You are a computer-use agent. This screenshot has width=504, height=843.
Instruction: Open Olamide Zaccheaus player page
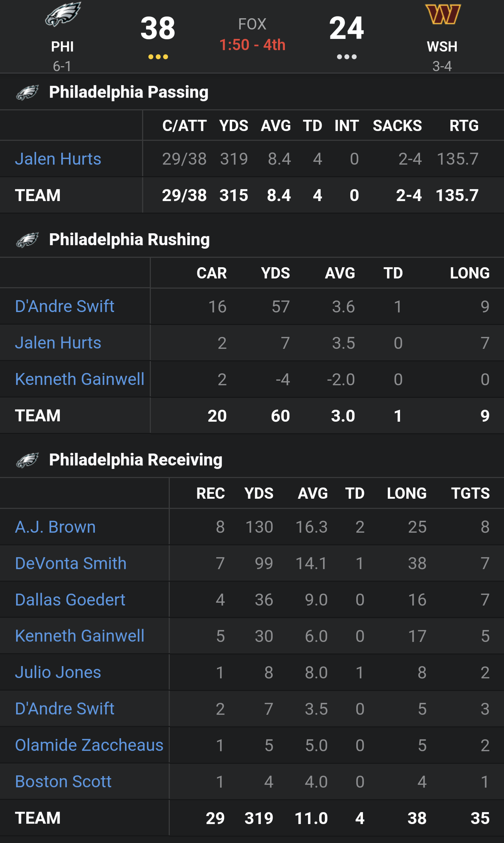tap(89, 745)
